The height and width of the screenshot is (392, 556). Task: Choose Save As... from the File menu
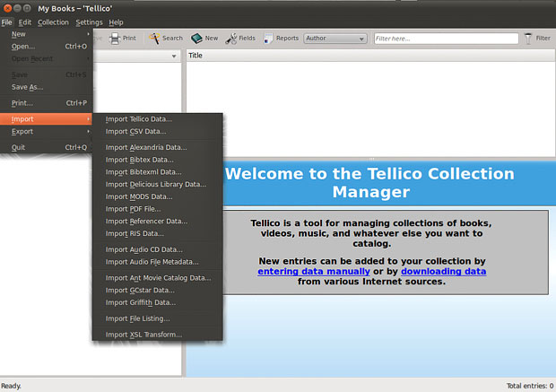pyautogui.click(x=46, y=87)
